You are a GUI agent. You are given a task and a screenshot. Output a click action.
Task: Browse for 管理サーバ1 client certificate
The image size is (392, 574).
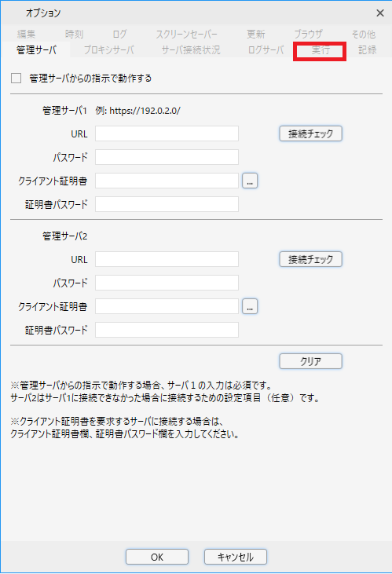[250, 181]
